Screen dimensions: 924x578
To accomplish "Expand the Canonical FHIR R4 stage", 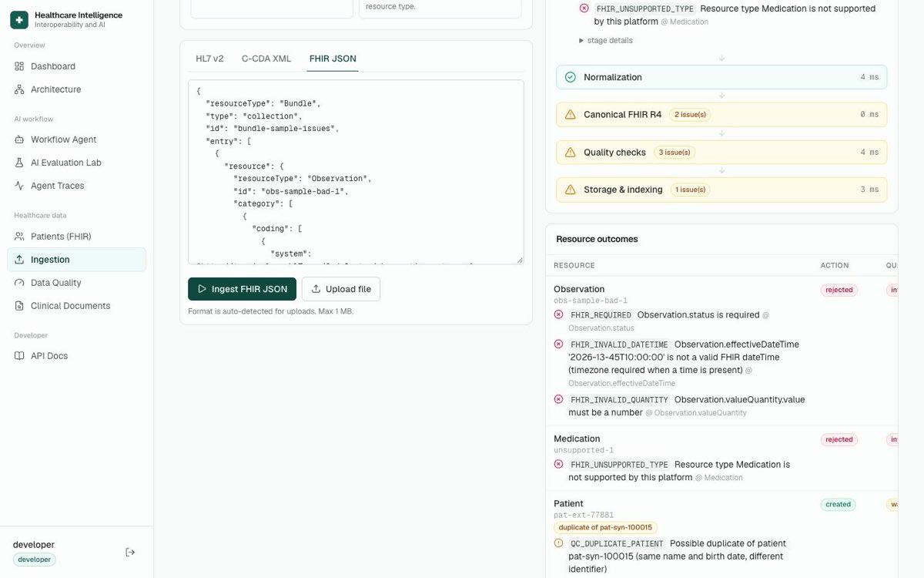I will 721,115.
